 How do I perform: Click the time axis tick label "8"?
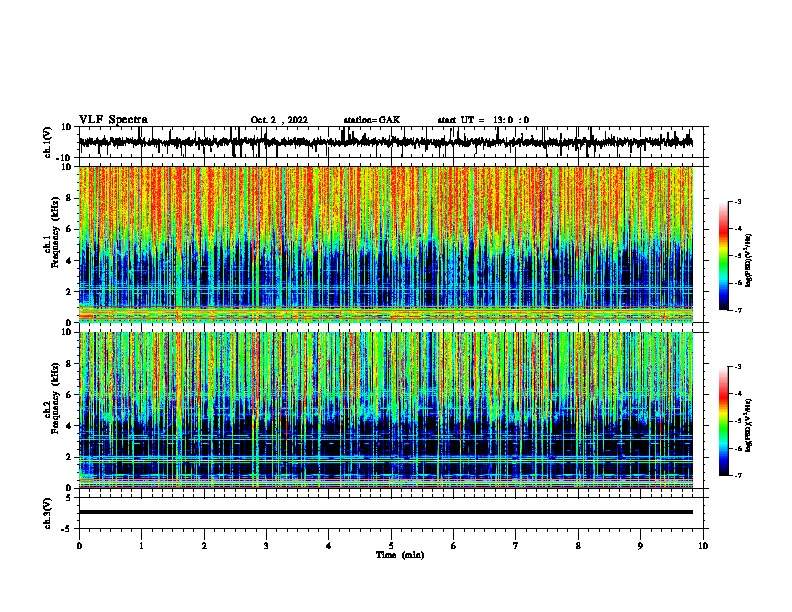(578, 546)
